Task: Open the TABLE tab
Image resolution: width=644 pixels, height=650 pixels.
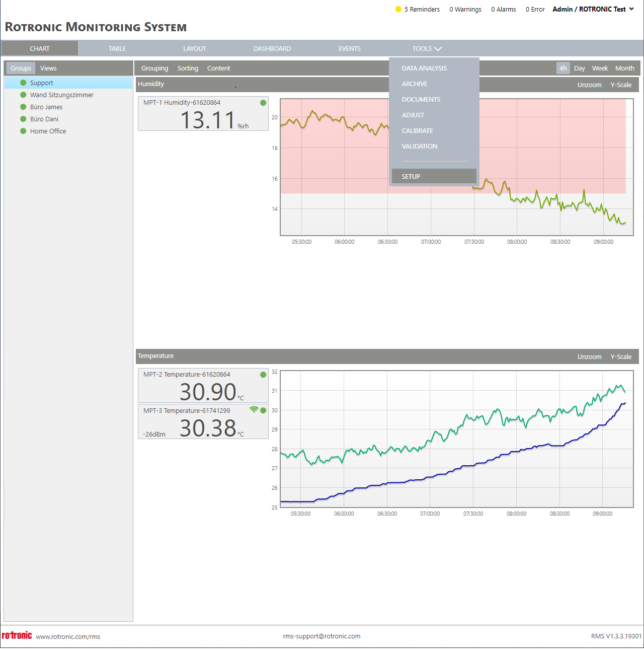Action: click(117, 49)
